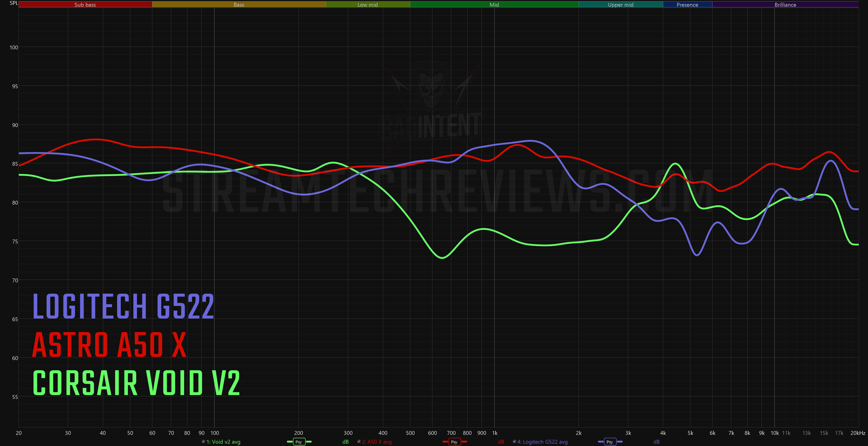Click the 10k frequency axis label
868x446 pixels.
click(x=775, y=433)
